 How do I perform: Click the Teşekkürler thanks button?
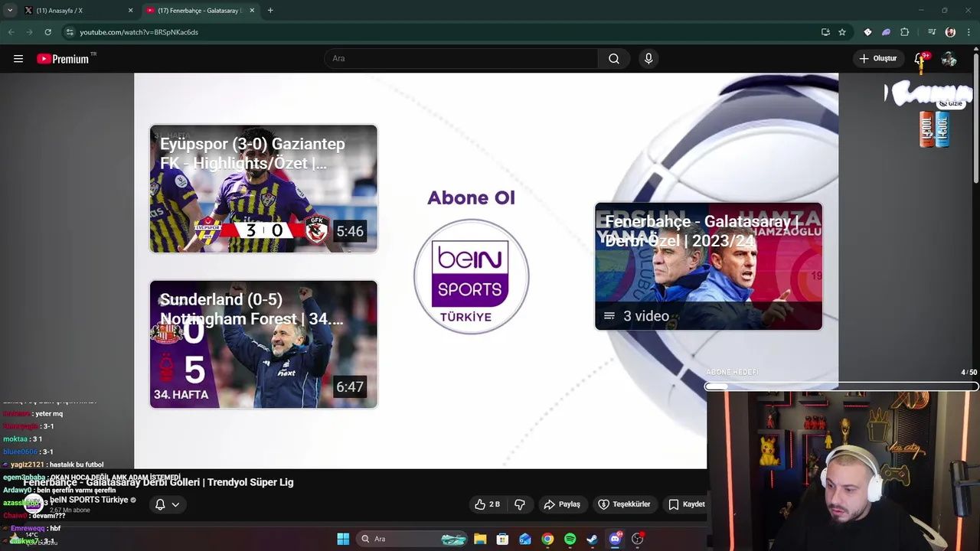point(624,504)
